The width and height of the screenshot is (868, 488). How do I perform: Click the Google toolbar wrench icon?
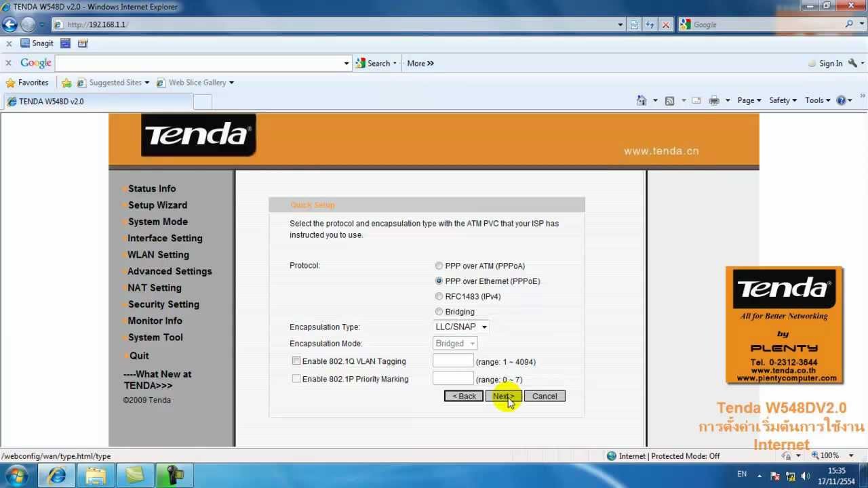(x=852, y=63)
